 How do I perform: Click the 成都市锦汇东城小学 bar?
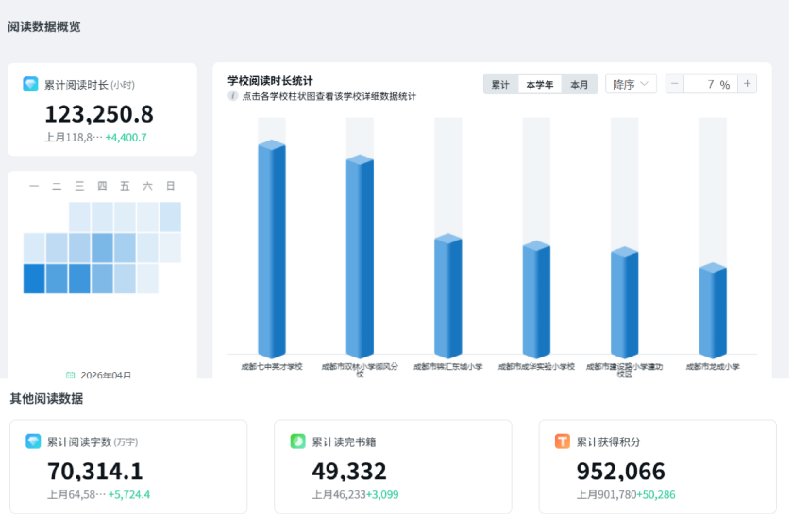(448, 297)
